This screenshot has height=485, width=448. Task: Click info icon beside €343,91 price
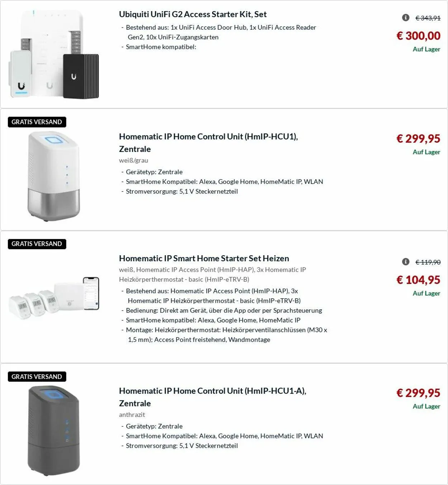(405, 18)
